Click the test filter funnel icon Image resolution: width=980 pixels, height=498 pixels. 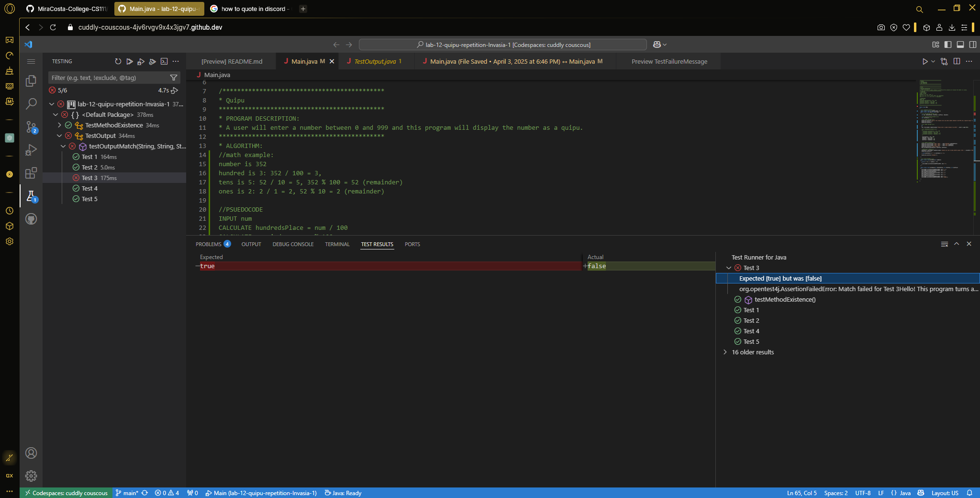click(174, 78)
